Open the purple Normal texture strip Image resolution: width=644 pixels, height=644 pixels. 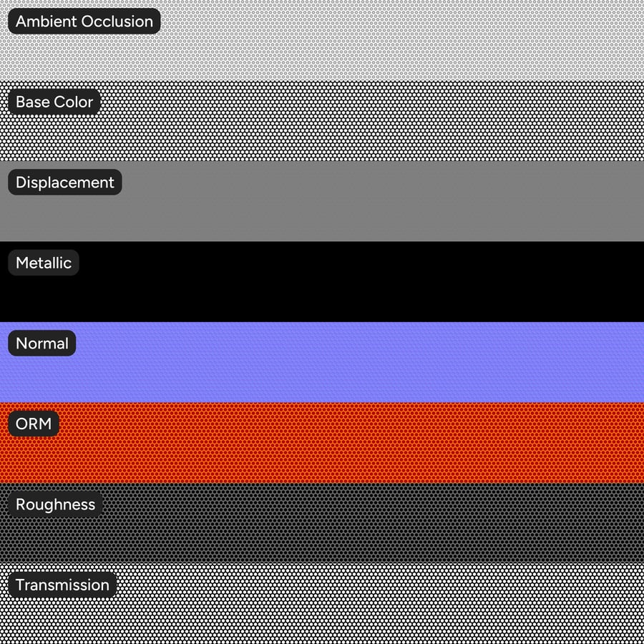click(322, 362)
